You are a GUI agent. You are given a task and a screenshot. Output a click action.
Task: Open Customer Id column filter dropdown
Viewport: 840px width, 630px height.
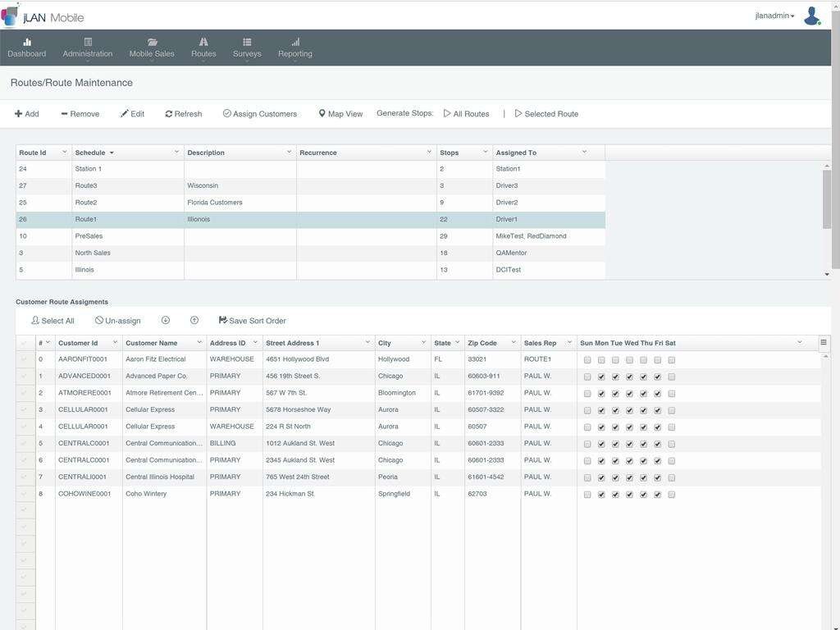115,342
